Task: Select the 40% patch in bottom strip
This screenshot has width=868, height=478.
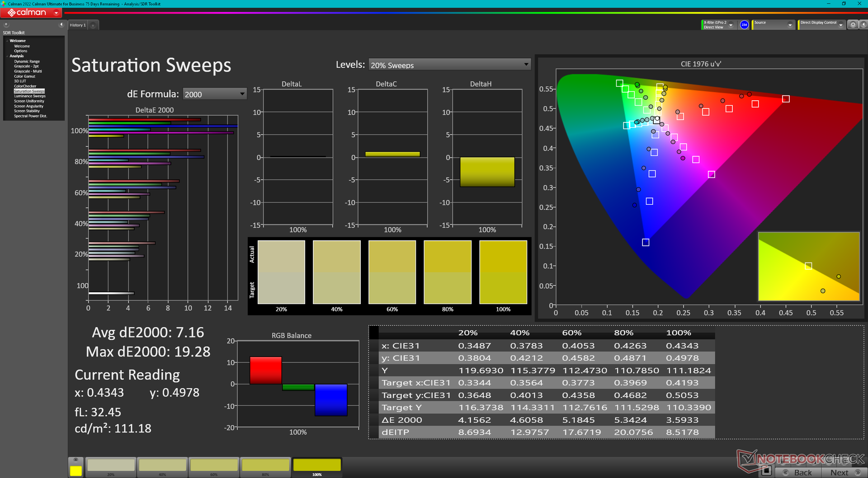Action: tap(163, 467)
